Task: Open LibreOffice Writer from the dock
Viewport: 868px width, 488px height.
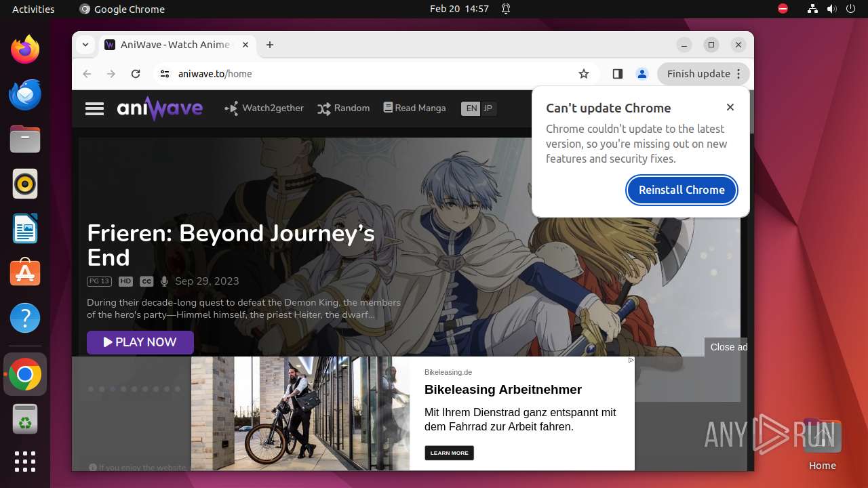Action: pyautogui.click(x=25, y=228)
